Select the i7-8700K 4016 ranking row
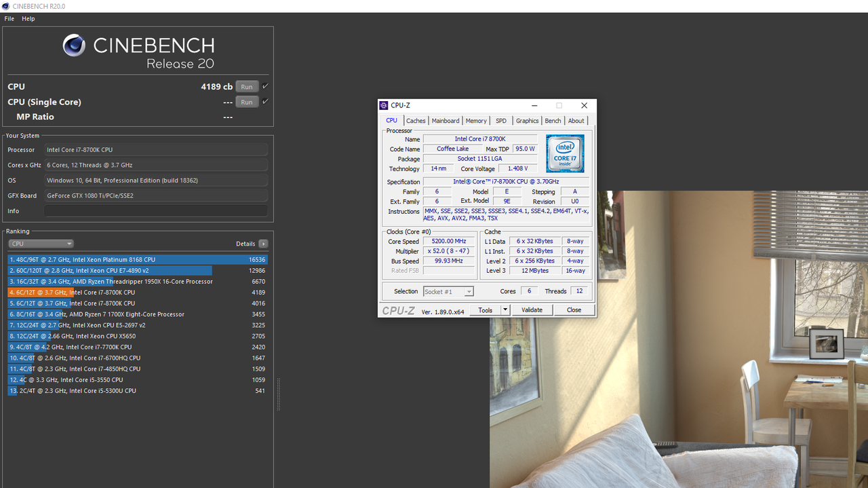Image resolution: width=868 pixels, height=488 pixels. point(138,303)
